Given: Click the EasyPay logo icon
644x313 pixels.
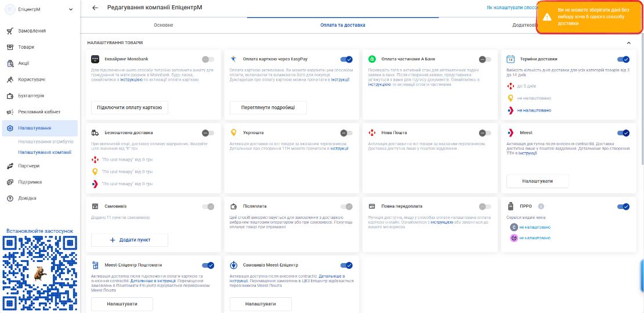Looking at the screenshot, I should (x=234, y=59).
